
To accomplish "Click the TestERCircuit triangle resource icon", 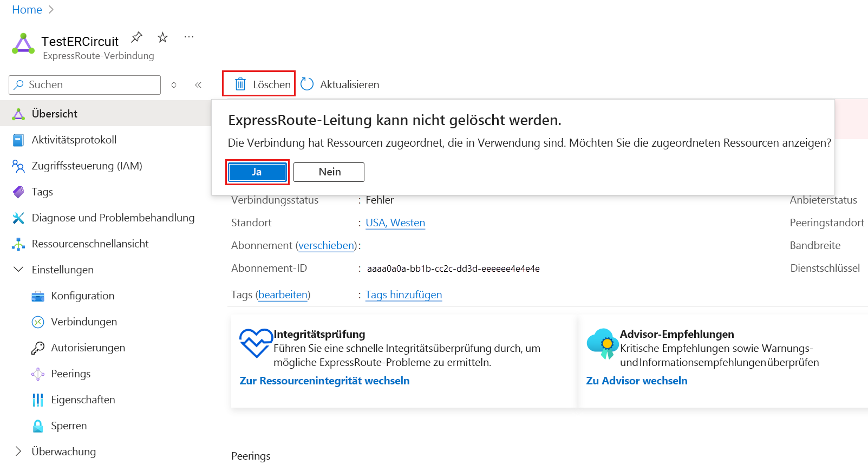I will coord(23,44).
